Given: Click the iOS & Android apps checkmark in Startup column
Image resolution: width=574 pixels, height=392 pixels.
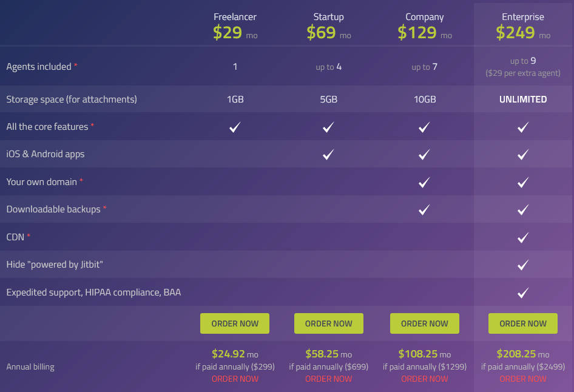Looking at the screenshot, I should coord(328,154).
